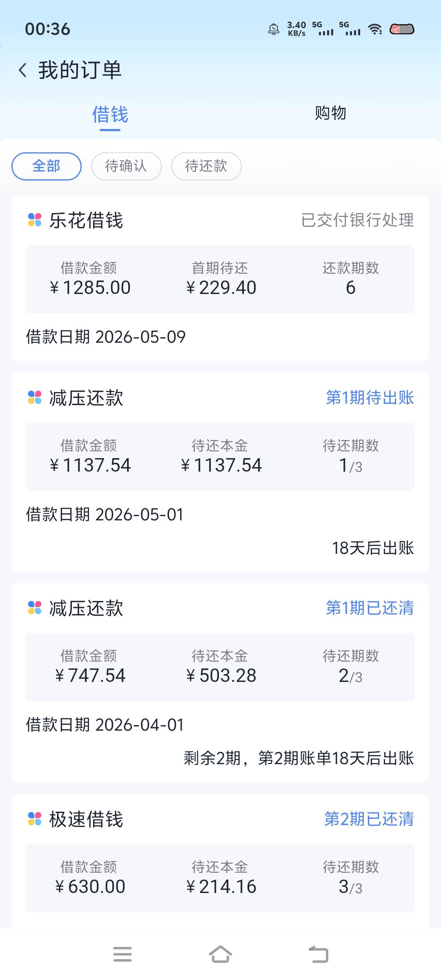Tap the back arrow beside 我的订单
The width and height of the screenshot is (441, 980).
23,70
